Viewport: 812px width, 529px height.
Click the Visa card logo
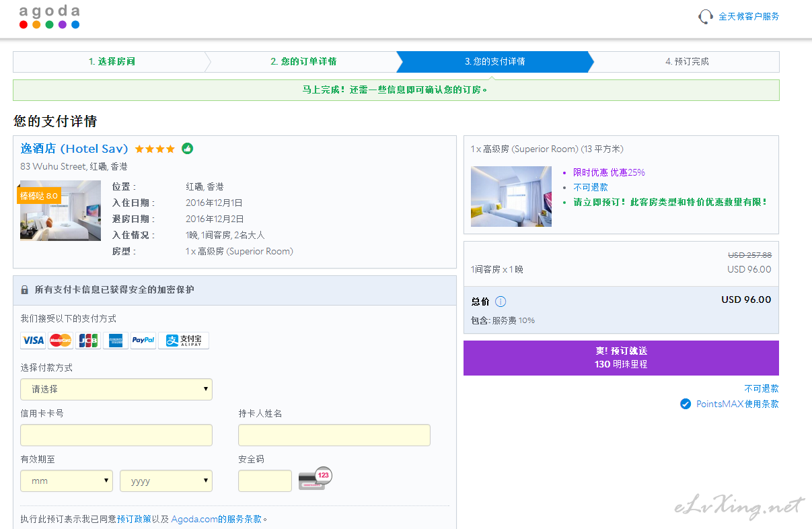tap(33, 341)
